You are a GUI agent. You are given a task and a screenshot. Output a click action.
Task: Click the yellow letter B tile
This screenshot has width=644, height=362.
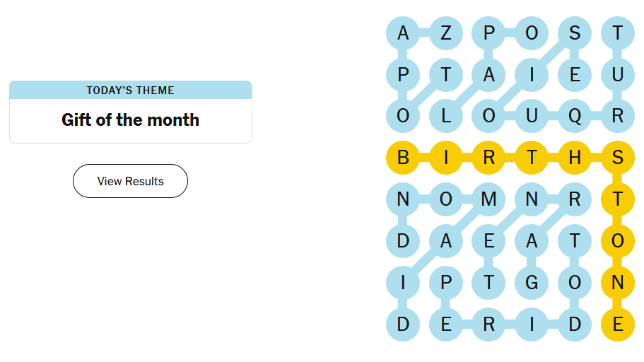403,158
